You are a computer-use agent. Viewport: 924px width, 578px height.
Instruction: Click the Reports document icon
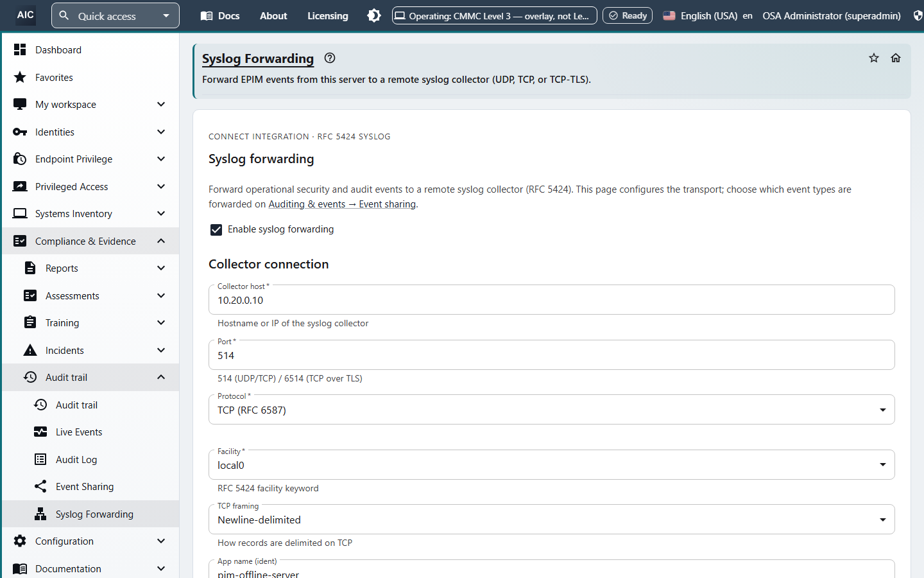[x=30, y=268]
